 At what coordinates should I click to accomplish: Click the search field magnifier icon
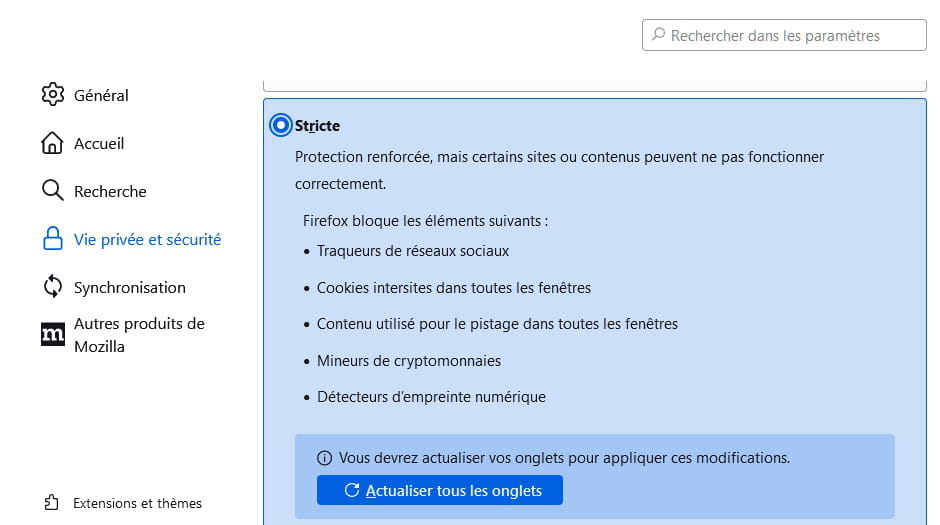pyautogui.click(x=658, y=35)
